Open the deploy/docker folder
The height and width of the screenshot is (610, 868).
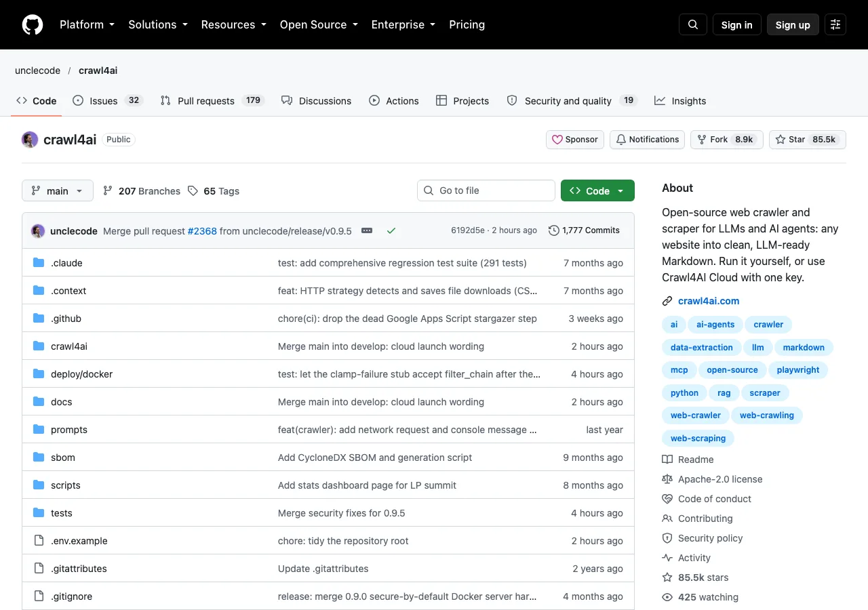point(82,374)
